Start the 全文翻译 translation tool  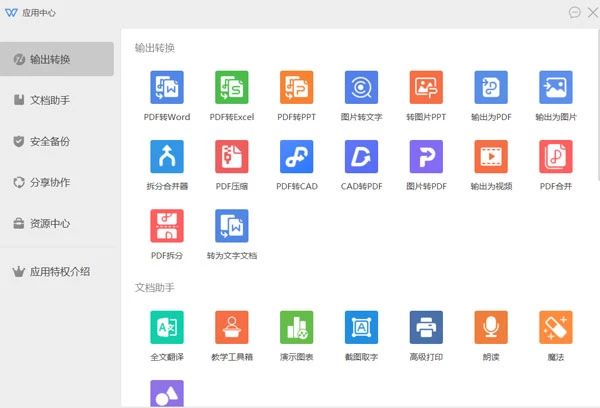[167, 327]
